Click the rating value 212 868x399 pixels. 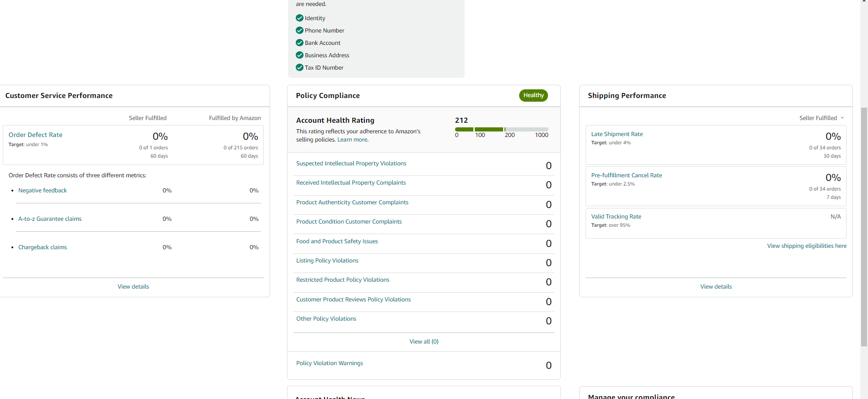pyautogui.click(x=461, y=120)
